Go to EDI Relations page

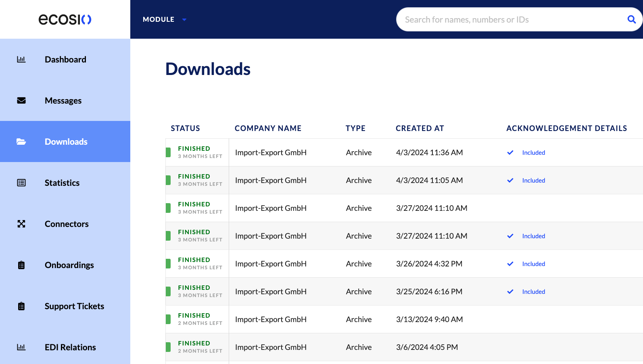coord(65,347)
